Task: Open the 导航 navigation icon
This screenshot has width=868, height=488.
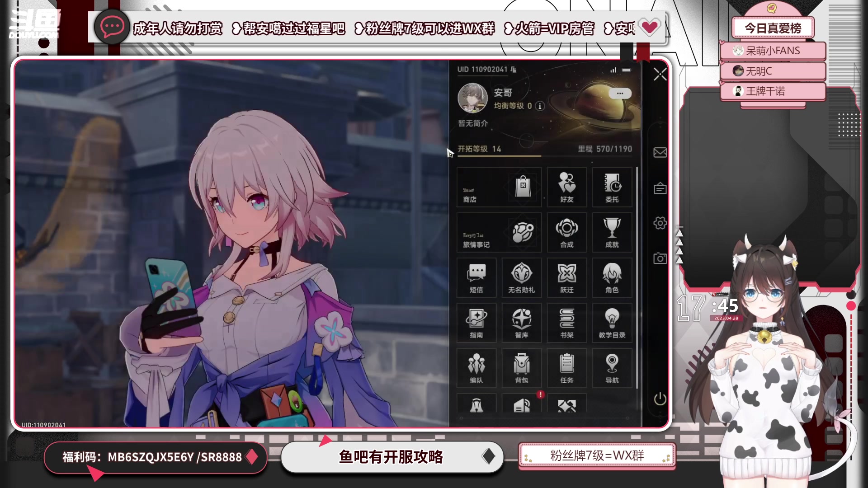Action: (612, 368)
